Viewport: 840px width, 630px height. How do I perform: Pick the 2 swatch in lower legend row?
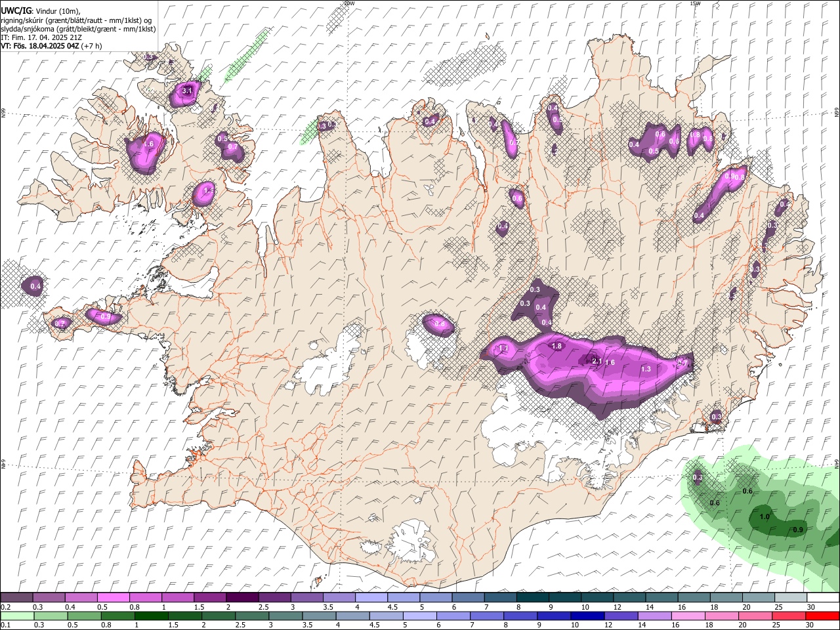click(x=219, y=616)
